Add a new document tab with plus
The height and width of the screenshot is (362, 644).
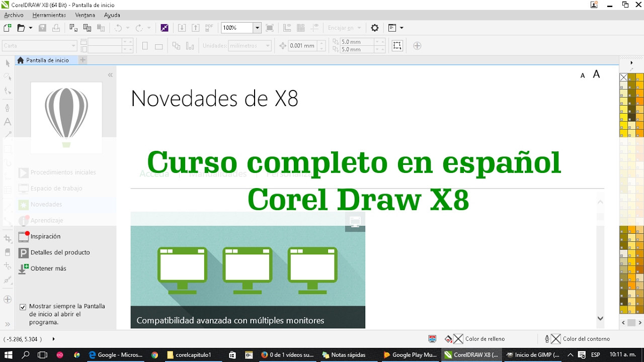coord(83,60)
